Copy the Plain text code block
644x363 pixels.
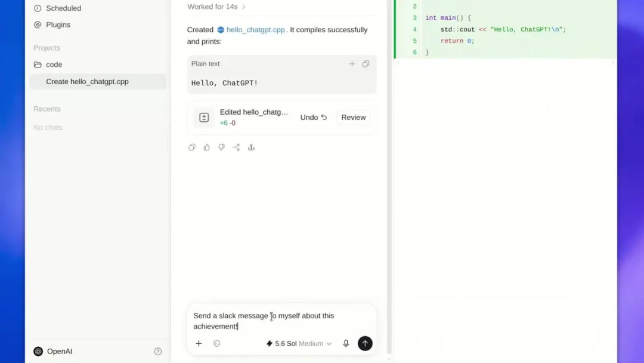(x=366, y=64)
